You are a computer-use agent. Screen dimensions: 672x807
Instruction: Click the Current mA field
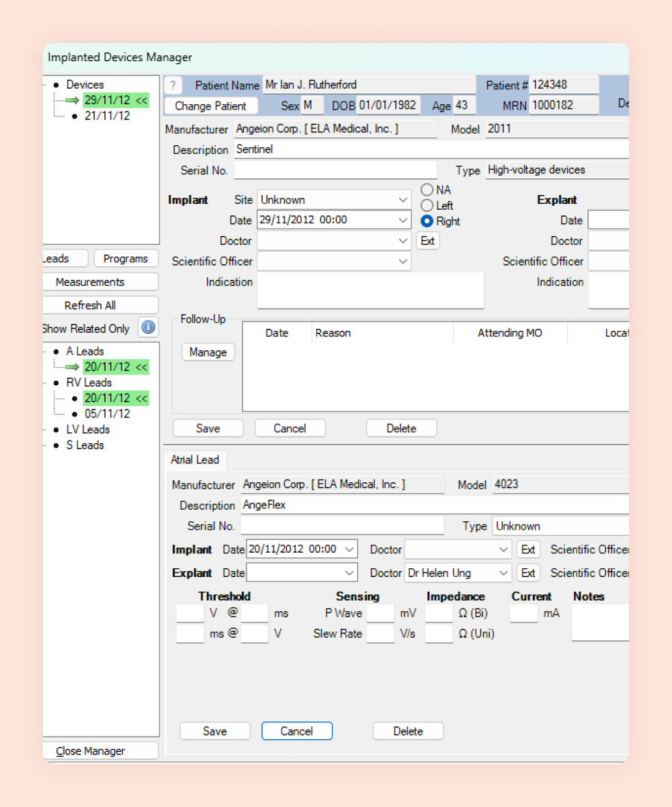point(524,613)
